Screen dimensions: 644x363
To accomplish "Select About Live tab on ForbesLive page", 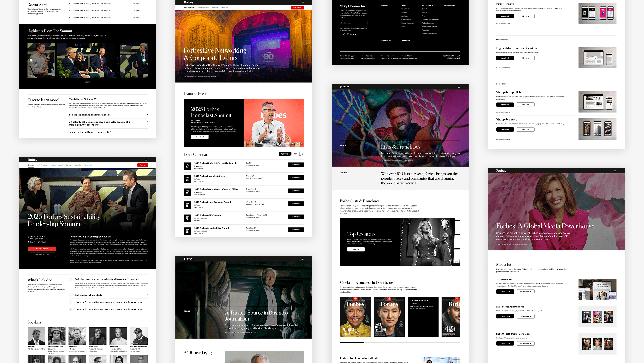I will (225, 8).
